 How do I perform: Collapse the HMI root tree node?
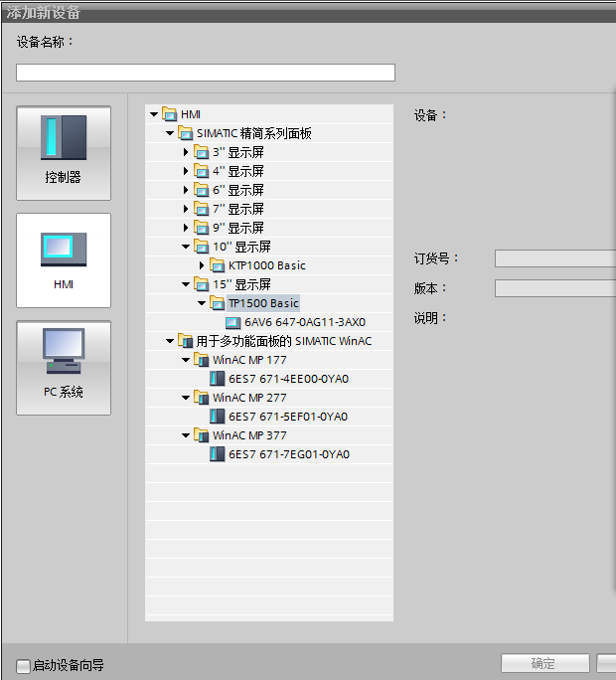coord(154,114)
